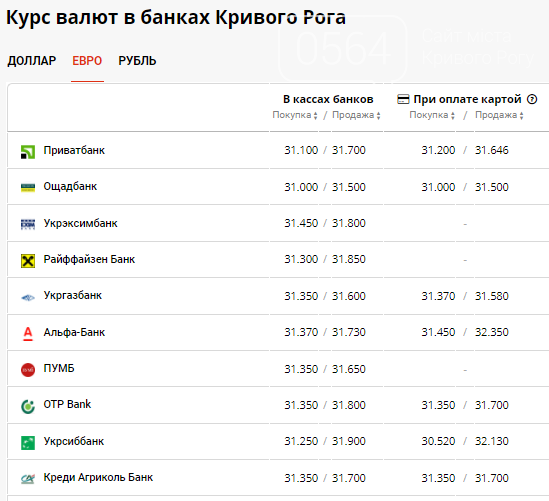
Task: Switch to the ДОЛЛАР tab
Action: point(32,61)
